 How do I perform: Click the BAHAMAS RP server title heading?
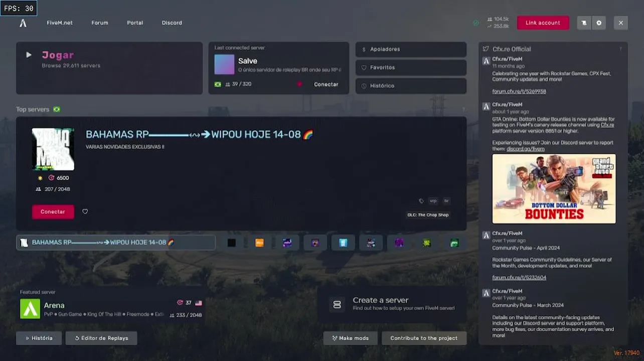[x=199, y=134]
